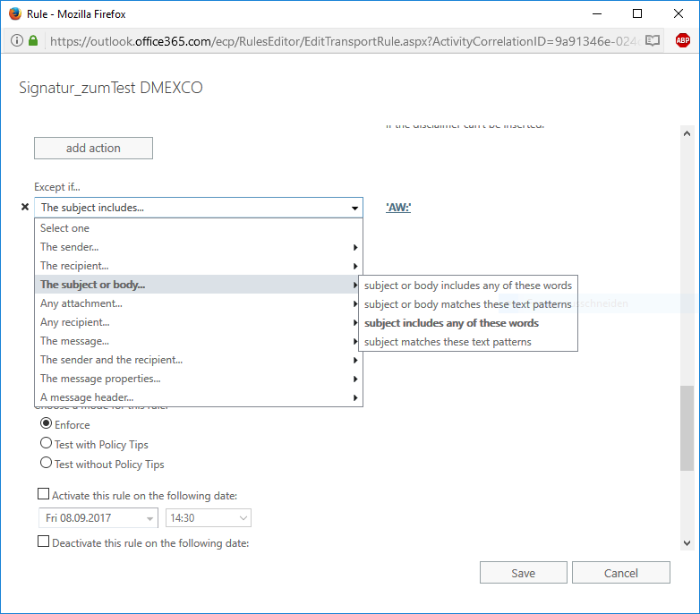Expand 'A message header...' submenu
Viewport: 700px width, 614px height.
tap(199, 397)
